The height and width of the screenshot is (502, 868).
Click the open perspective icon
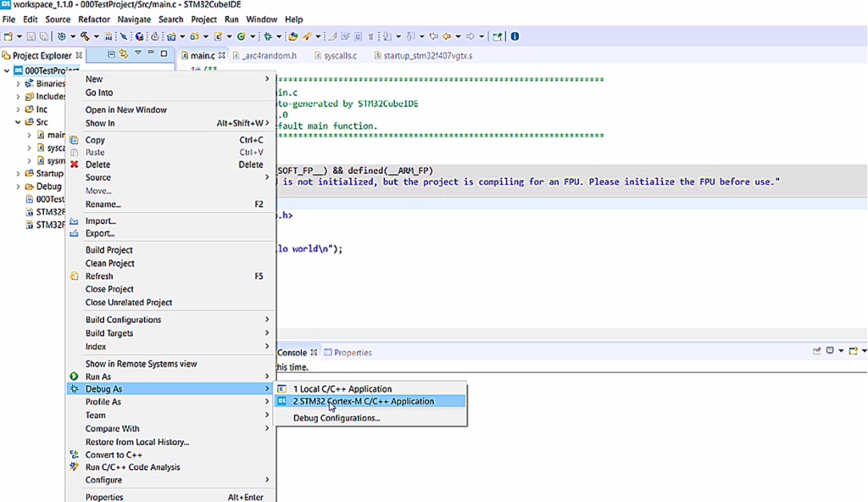(x=497, y=36)
